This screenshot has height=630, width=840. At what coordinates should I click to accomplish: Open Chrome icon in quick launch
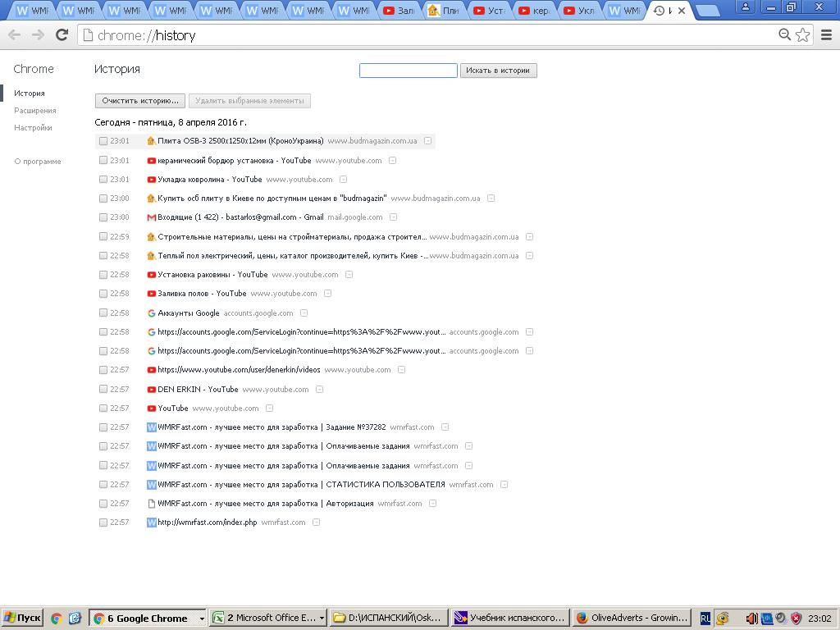(x=57, y=619)
